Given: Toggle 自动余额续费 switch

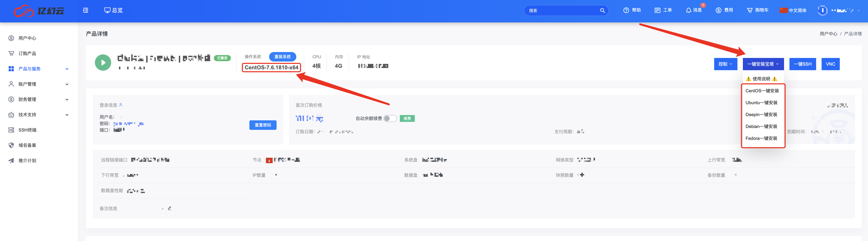Looking at the screenshot, I should pos(390,118).
